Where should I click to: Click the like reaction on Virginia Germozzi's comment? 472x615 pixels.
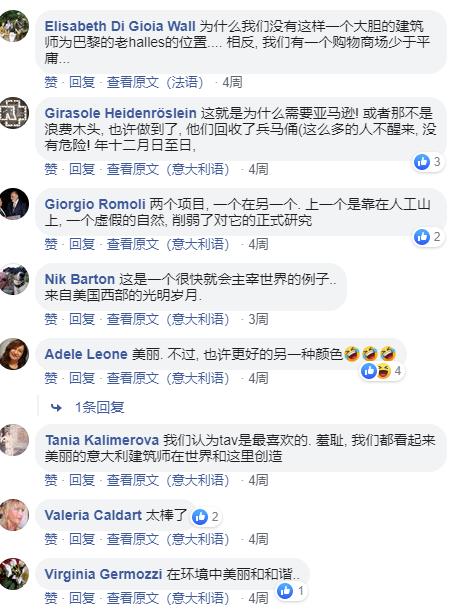coord(285,591)
